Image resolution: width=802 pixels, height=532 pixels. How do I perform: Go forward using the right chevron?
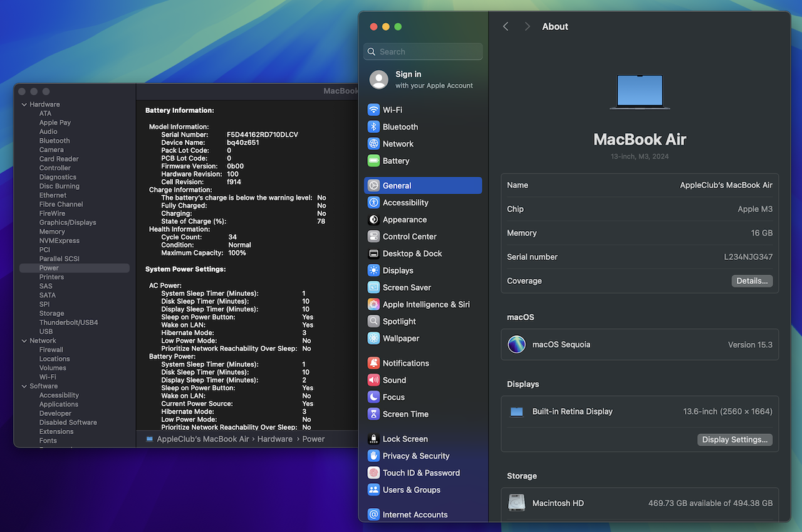(528, 26)
